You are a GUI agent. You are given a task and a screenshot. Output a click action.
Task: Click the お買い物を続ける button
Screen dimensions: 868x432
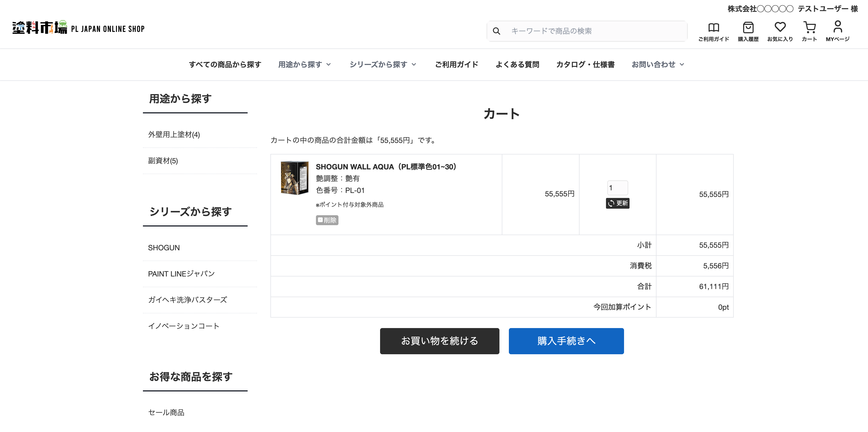[439, 341]
